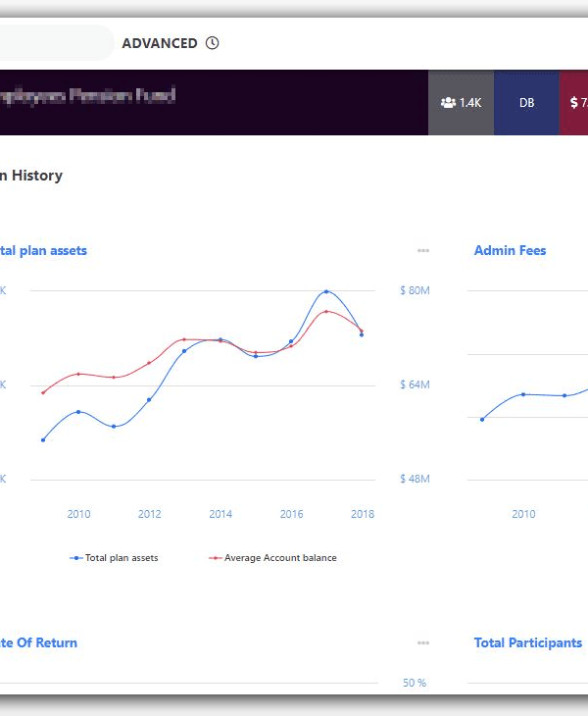This screenshot has width=588, height=716.
Task: Click the search input field at top
Action: [x=54, y=43]
